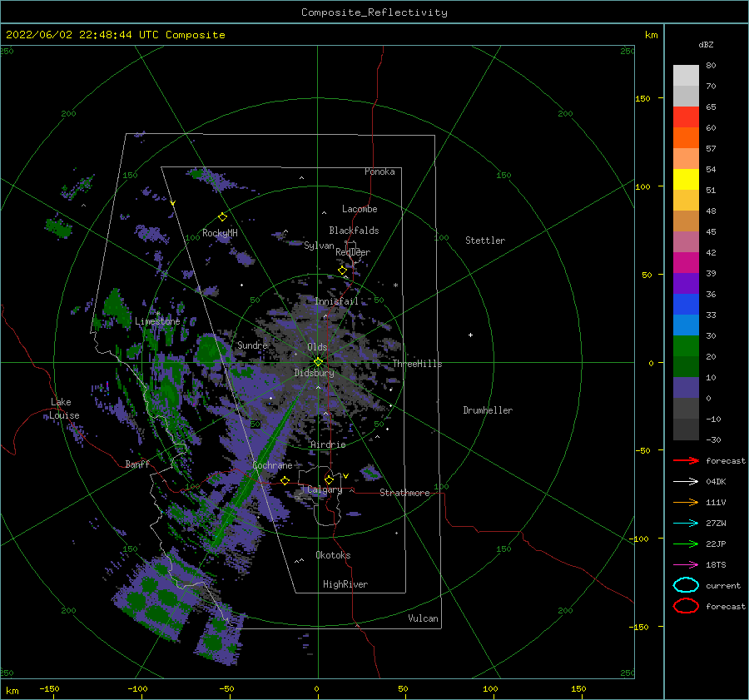Click the km unit label at bottom-left
Screen dimensions: 749x700
(x=12, y=691)
